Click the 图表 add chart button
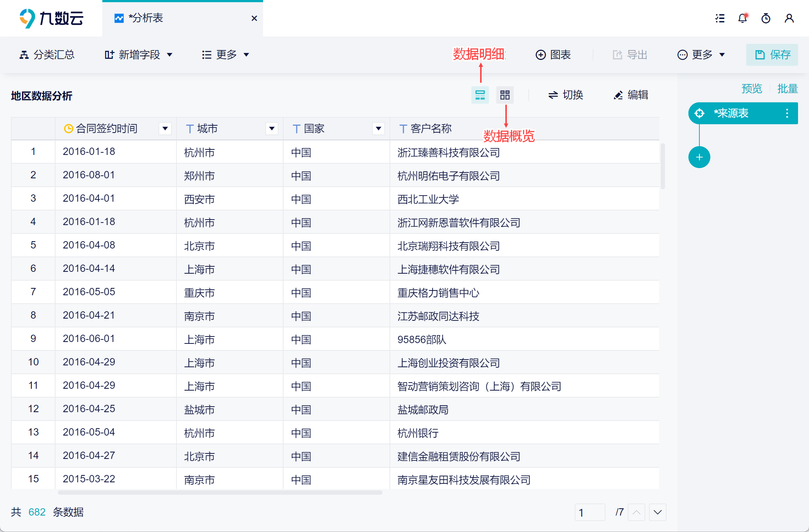The height and width of the screenshot is (532, 809). (553, 55)
